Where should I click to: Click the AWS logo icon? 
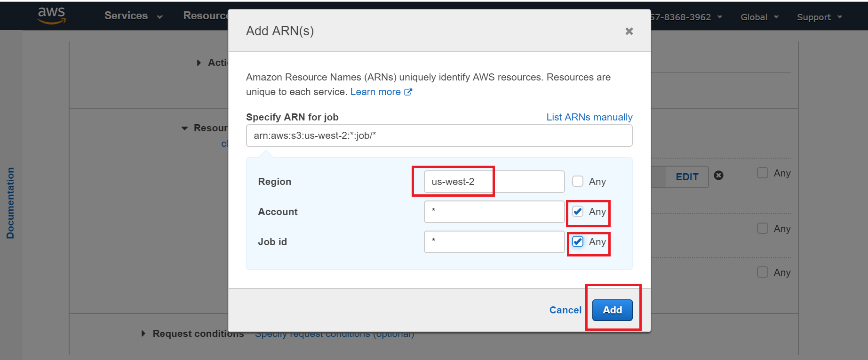click(x=51, y=16)
